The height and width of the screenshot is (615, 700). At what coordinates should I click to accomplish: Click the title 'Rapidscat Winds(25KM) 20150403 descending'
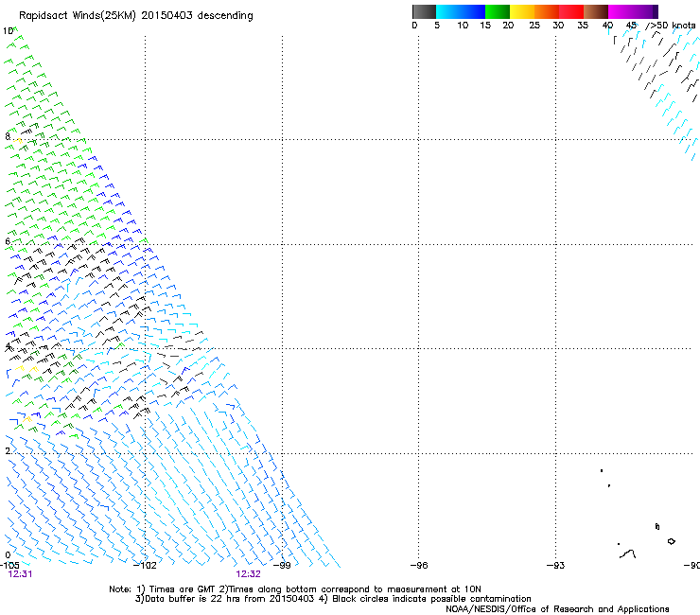[135, 16]
